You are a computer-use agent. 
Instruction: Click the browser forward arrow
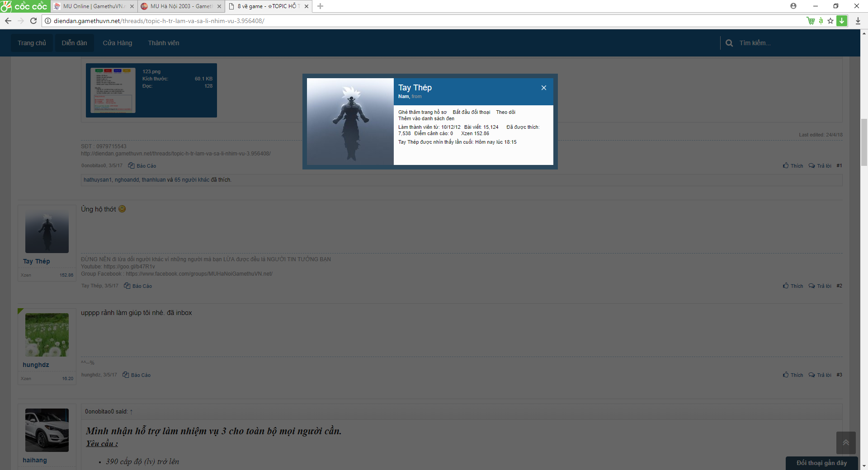tap(21, 21)
